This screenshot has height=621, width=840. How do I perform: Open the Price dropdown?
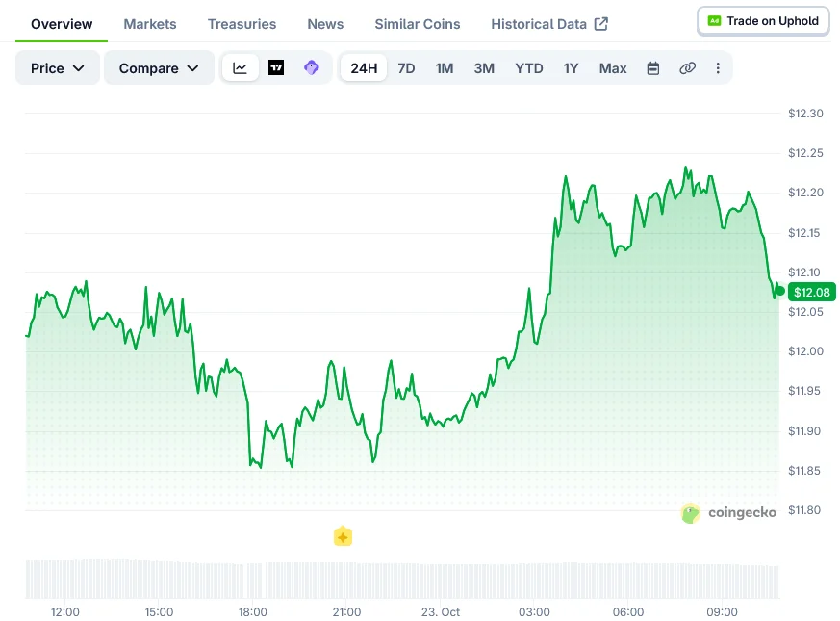pos(58,68)
